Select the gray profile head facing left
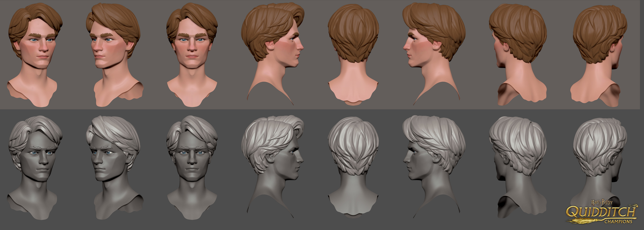Screen dimensions: 644x230 (x=434, y=167)
